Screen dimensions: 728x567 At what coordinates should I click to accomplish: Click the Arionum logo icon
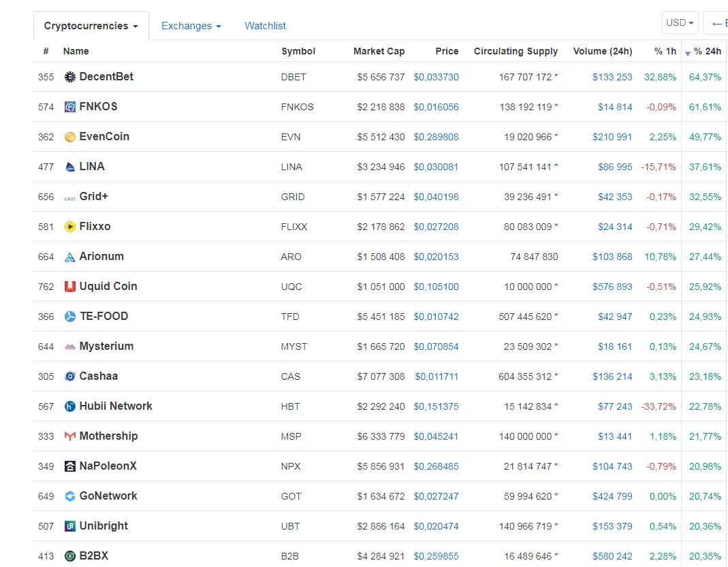[69, 257]
